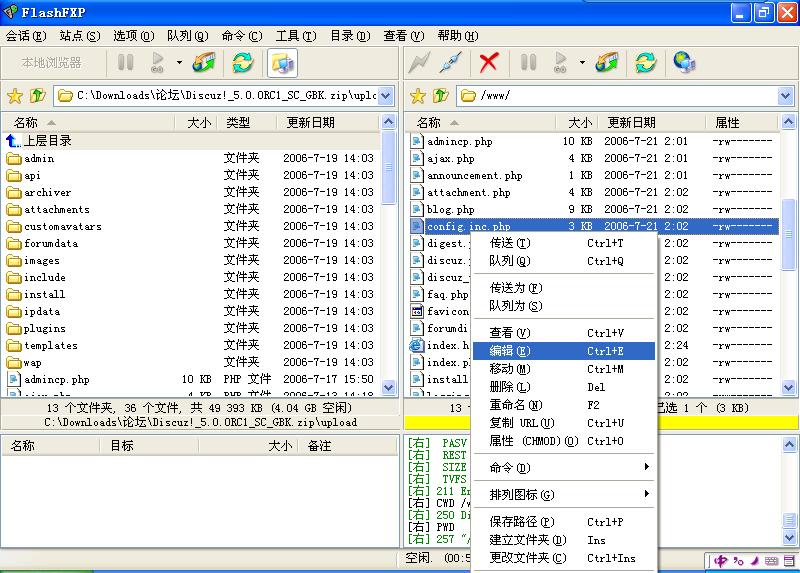Select remote attachment.php file
The height and width of the screenshot is (573, 800).
[594, 192]
